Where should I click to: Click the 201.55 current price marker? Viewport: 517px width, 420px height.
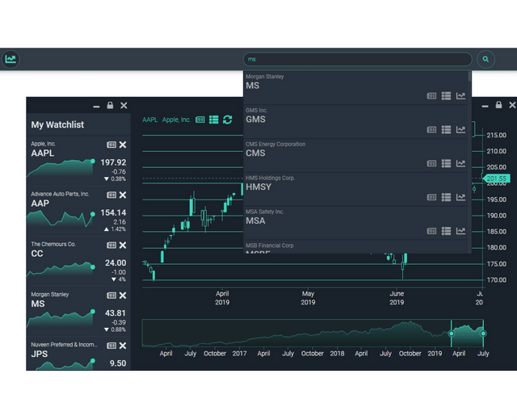click(x=497, y=178)
